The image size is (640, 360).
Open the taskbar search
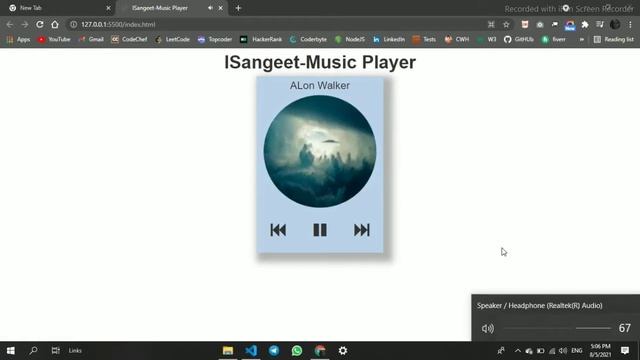(x=33, y=351)
